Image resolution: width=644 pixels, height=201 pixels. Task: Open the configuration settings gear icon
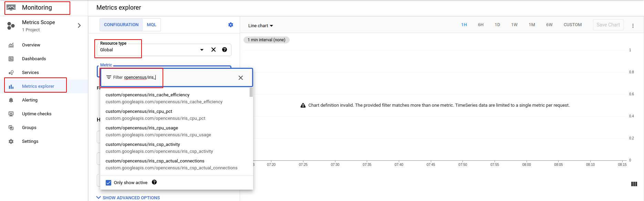pyautogui.click(x=231, y=25)
